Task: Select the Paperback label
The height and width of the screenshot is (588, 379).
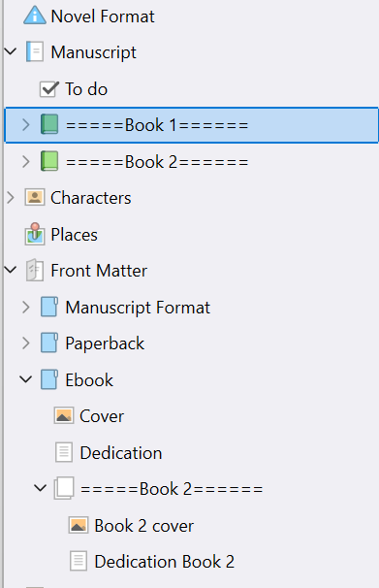Action: [105, 343]
